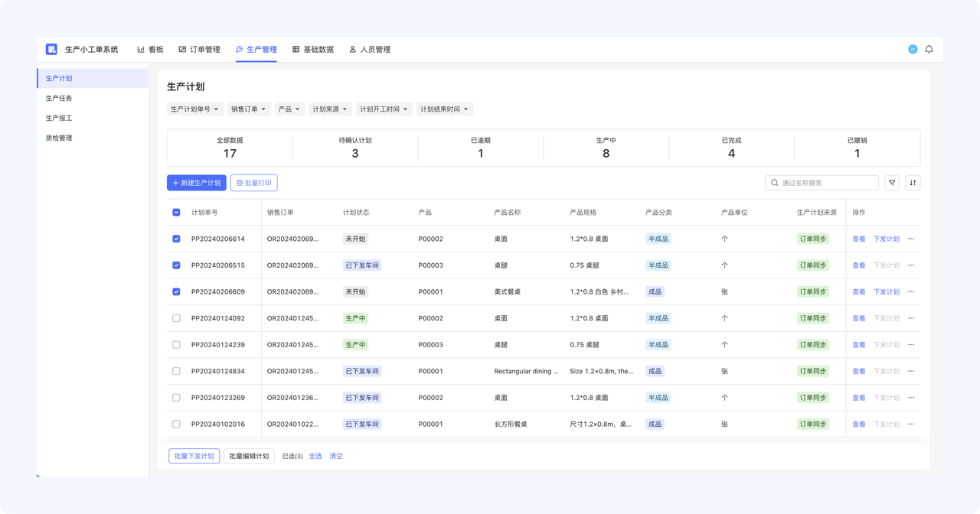Click the 批量编辑计划 button
This screenshot has width=980, height=514.
pyautogui.click(x=249, y=456)
